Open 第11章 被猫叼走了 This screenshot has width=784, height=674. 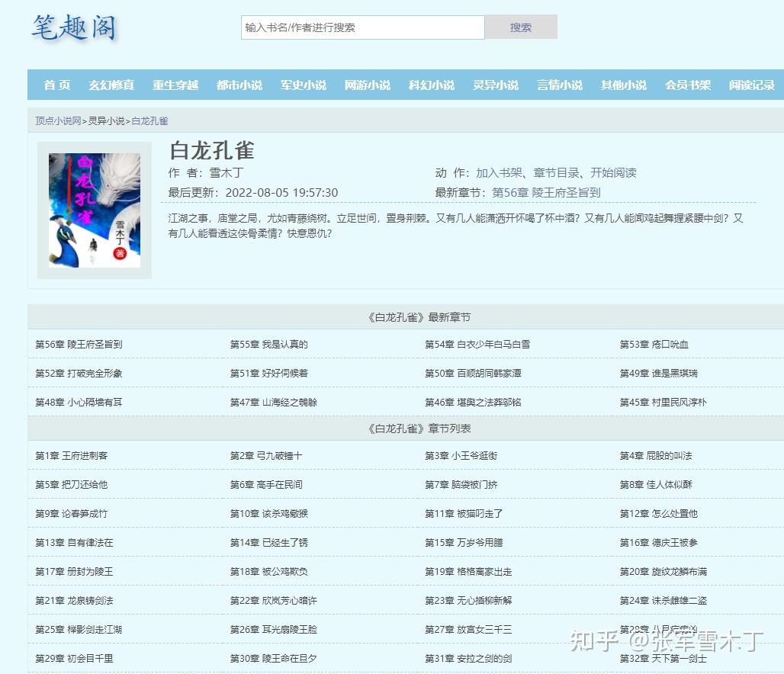pos(464,514)
